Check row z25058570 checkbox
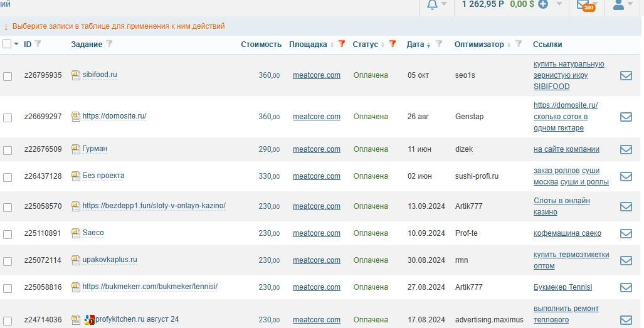 (8, 208)
